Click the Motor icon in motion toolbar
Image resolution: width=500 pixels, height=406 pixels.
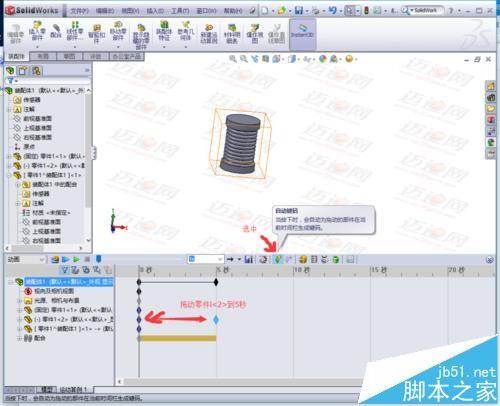(x=303, y=259)
